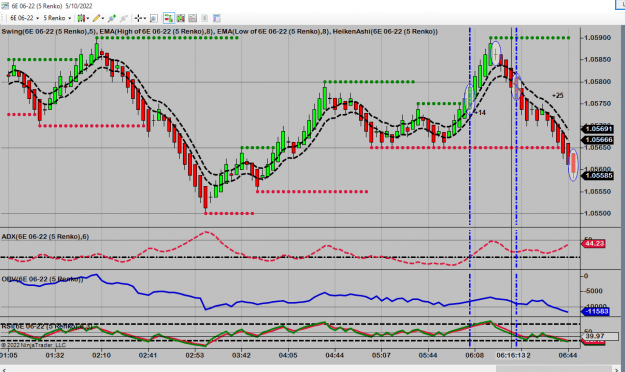Expand the cursor type dropdown arrow
625x372 pixels.
click(145, 18)
